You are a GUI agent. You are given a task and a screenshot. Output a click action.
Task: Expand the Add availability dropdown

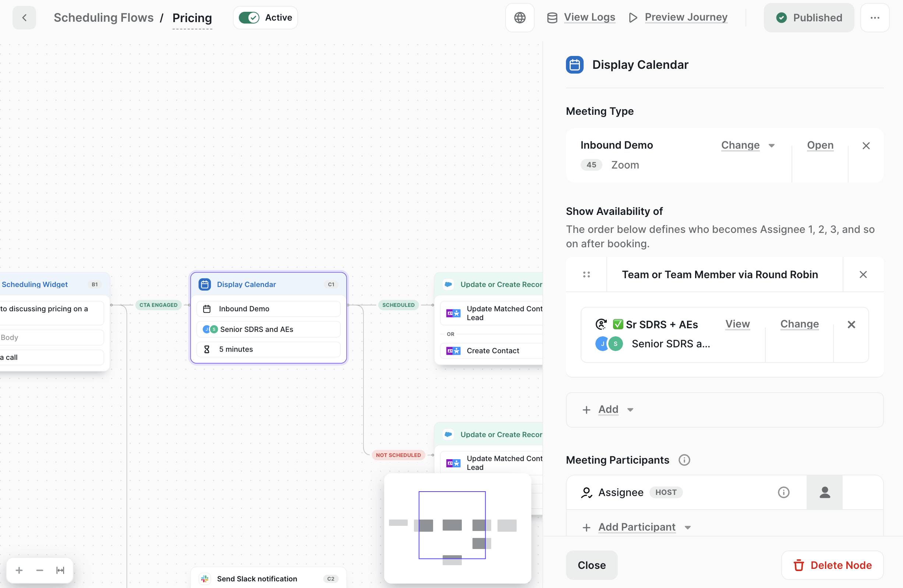[x=630, y=410]
